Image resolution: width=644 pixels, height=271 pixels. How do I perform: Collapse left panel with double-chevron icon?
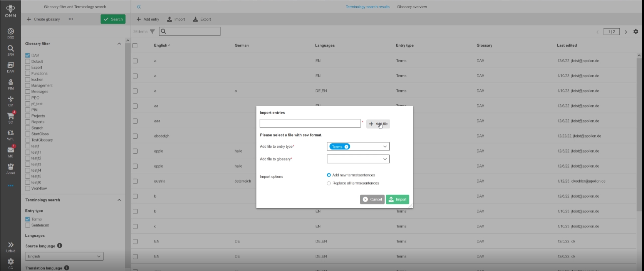(139, 7)
